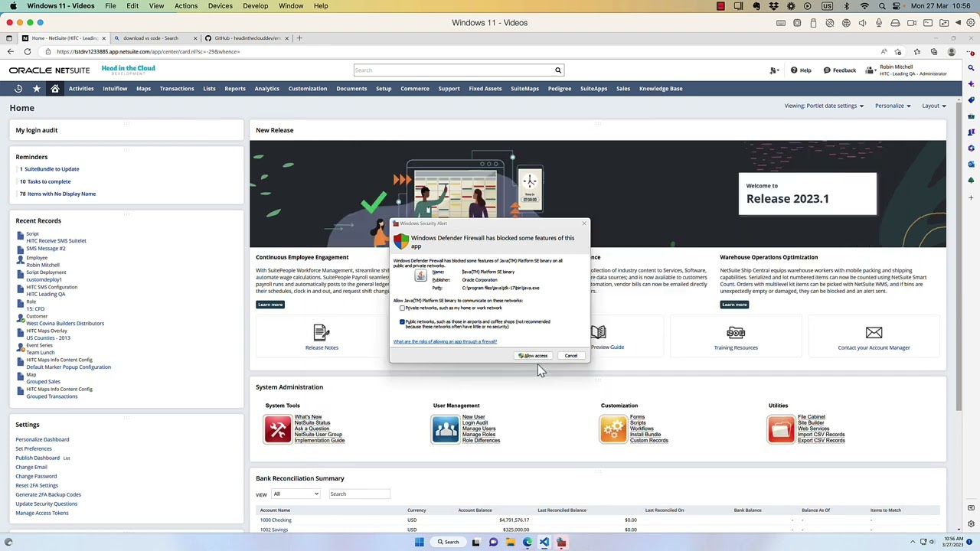Viewport: 980px width, 551px height.
Task: Click the browser address bar URL
Action: pos(148,52)
